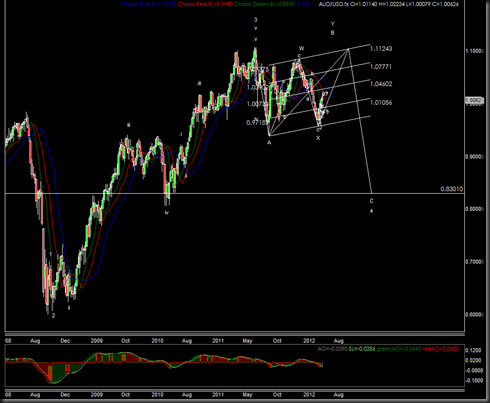Viewport: 490px width, 403px height.
Task: Click the 0.9000 price axis value
Action: coord(475,157)
